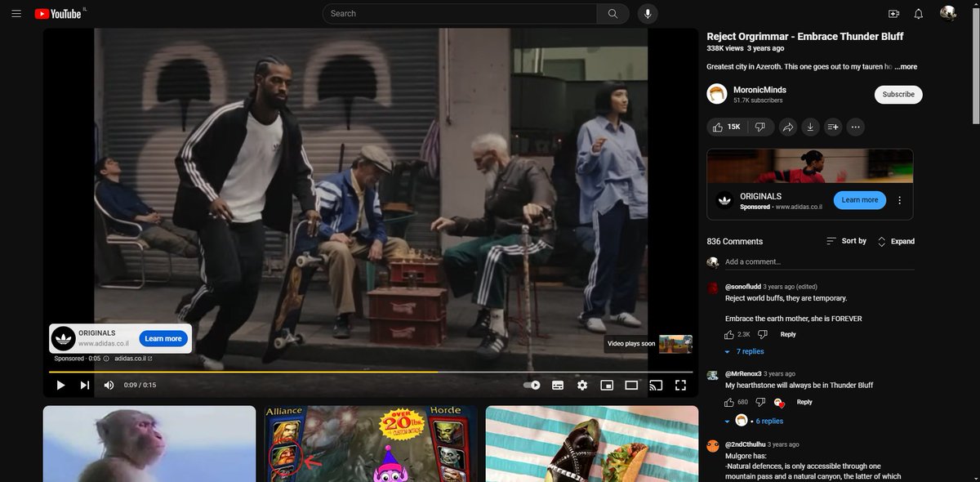Open the @2ndCthulhu profile link
The width and height of the screenshot is (980, 482).
[746, 444]
